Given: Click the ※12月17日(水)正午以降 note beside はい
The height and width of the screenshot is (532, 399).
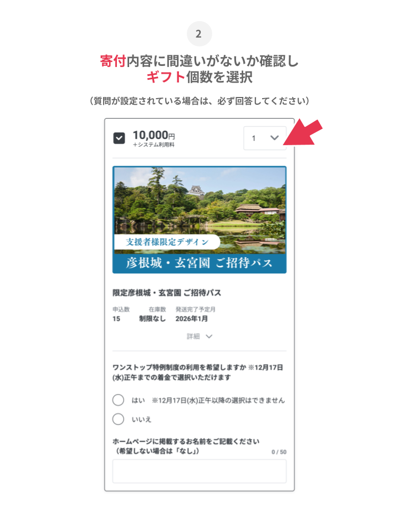Looking at the screenshot, I should coord(218,400).
